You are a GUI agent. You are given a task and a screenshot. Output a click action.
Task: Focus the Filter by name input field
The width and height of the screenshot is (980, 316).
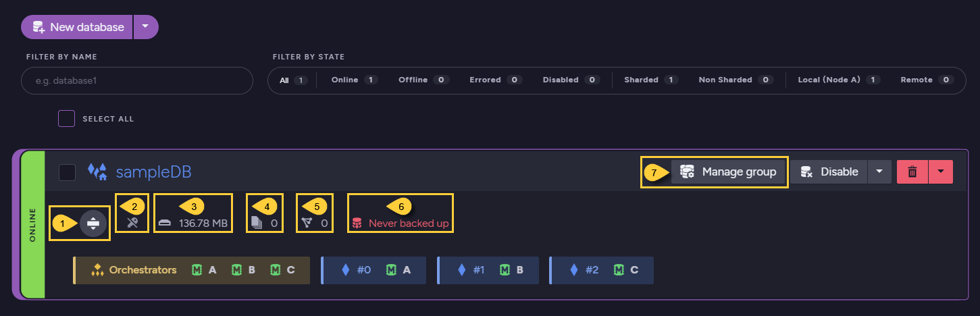[138, 80]
